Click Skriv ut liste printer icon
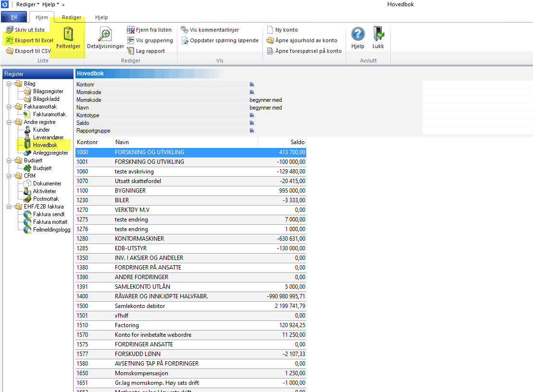This screenshot has width=533, height=392. 10,30
